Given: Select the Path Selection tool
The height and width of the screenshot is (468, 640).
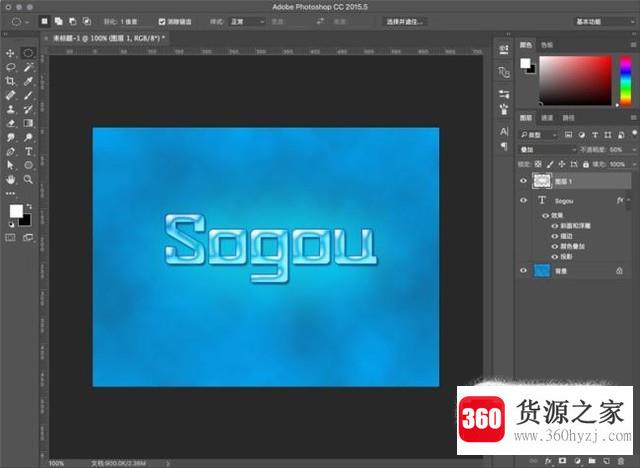Looking at the screenshot, I should 10,165.
